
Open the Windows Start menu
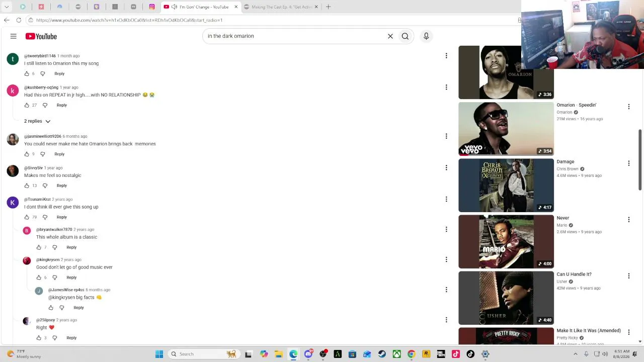tap(159, 354)
